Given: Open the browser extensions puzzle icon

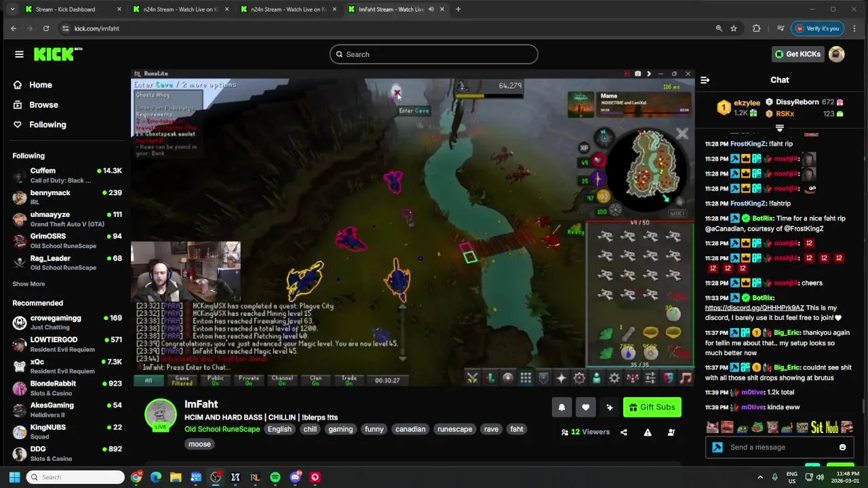Looking at the screenshot, I should pos(757,28).
